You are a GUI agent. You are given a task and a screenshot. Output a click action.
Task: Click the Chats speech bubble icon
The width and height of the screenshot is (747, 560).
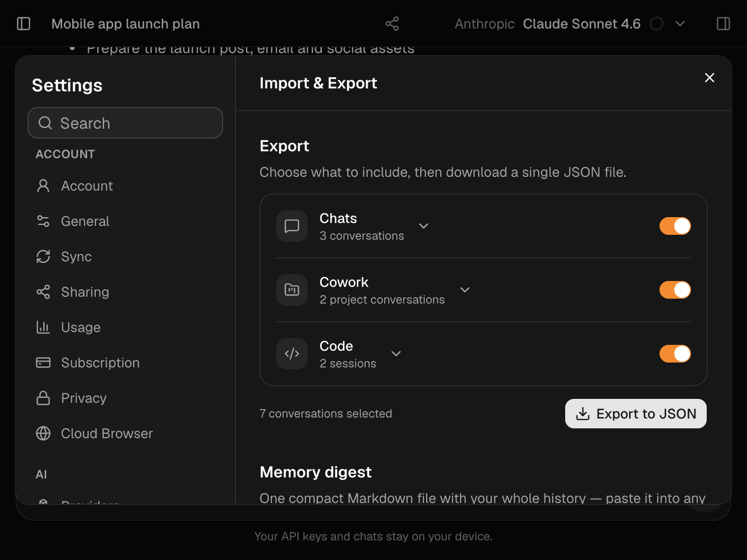[292, 226]
